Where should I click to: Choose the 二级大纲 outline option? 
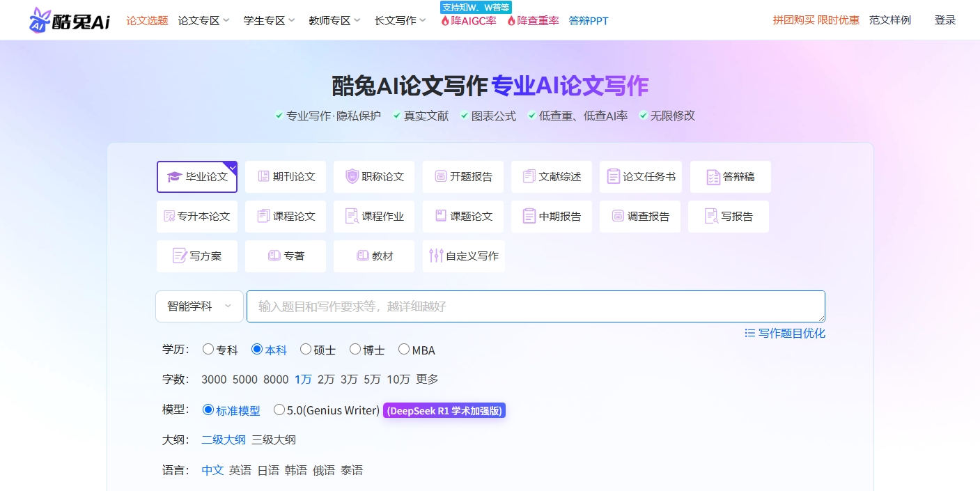click(x=224, y=439)
